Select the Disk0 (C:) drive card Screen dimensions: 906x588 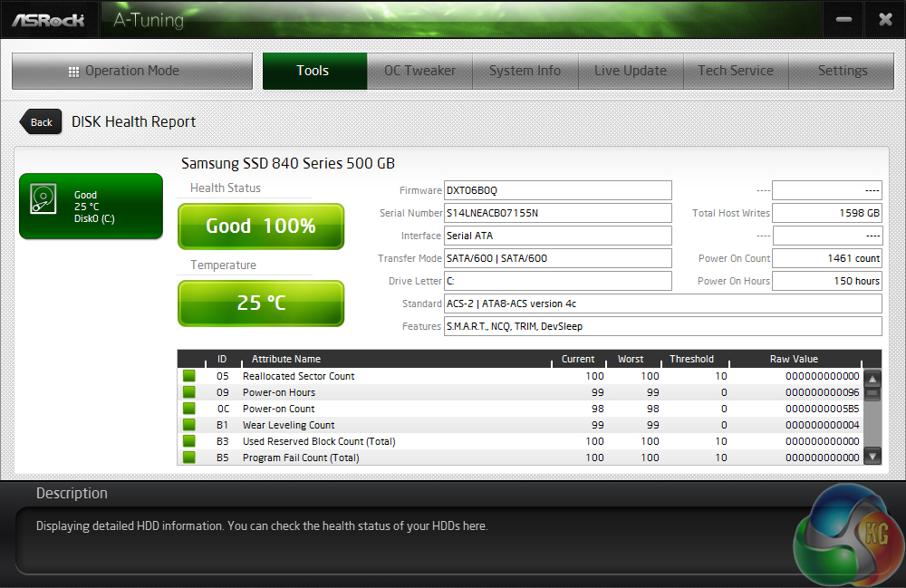[91, 207]
